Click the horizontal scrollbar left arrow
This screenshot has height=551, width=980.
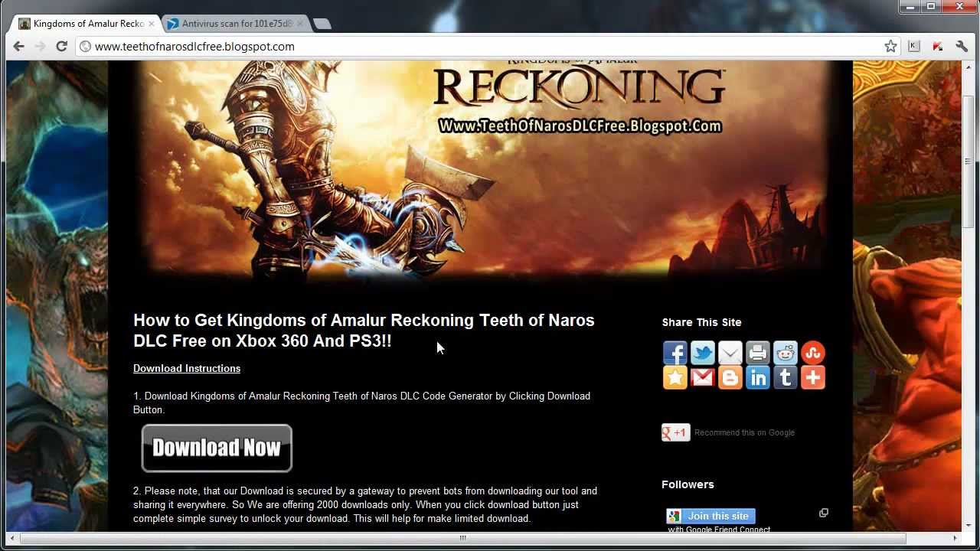click(11, 538)
